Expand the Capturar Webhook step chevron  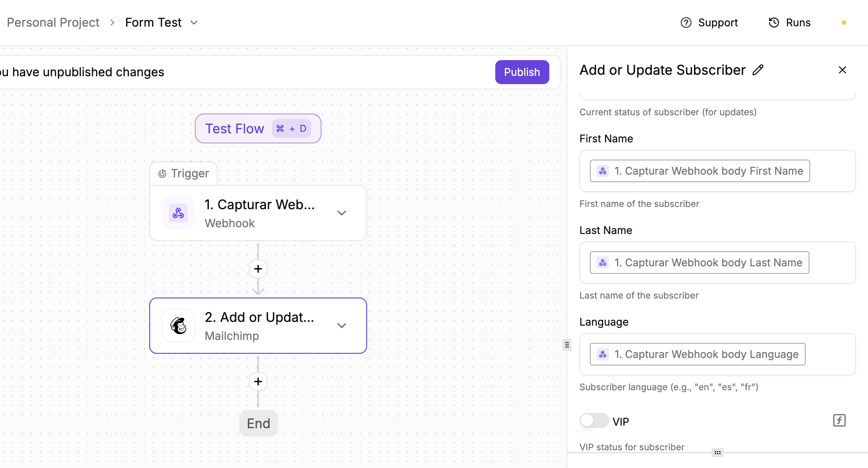tap(342, 213)
